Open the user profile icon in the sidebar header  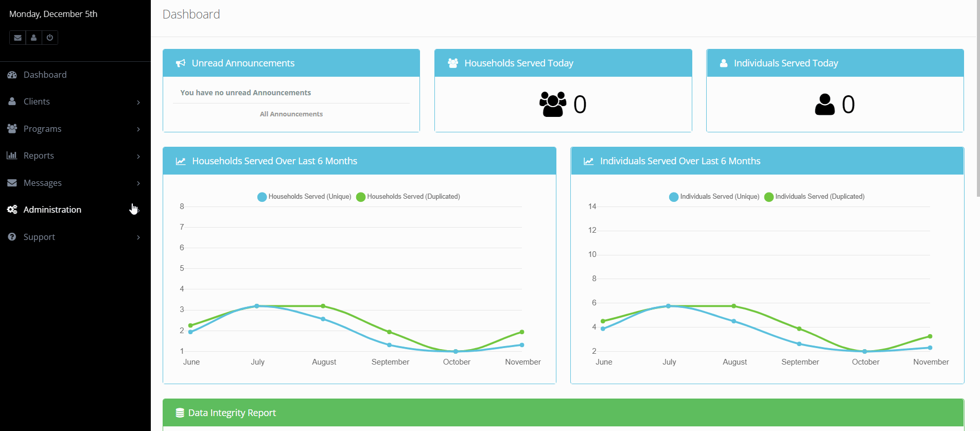33,38
